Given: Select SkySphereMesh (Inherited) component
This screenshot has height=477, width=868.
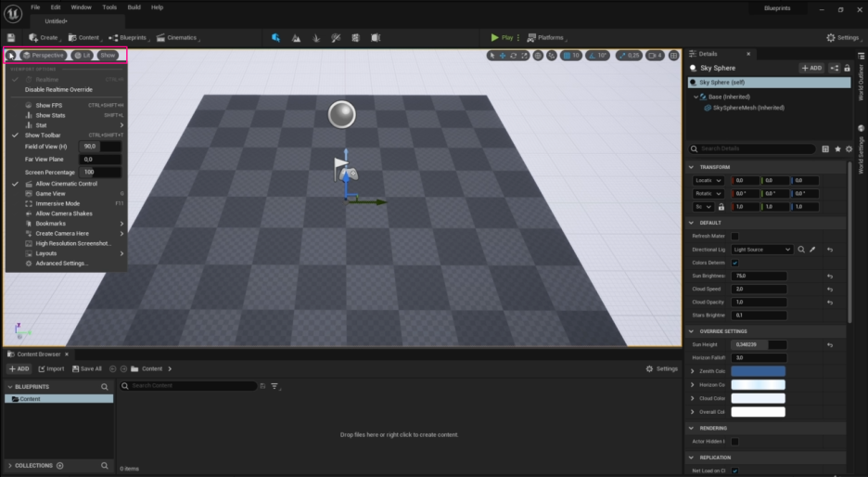Looking at the screenshot, I should (747, 108).
